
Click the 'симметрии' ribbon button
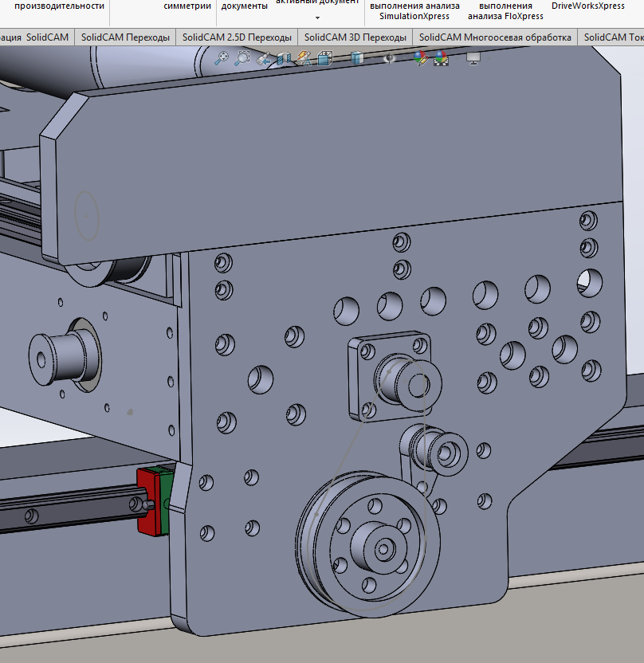(187, 6)
